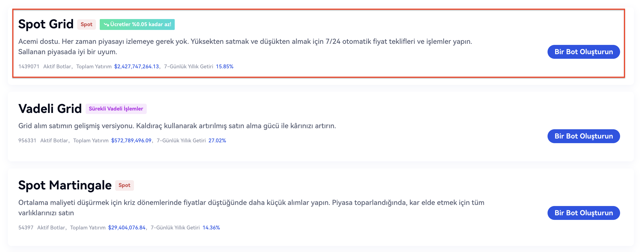Click the 54397 active bots count

click(x=26, y=228)
